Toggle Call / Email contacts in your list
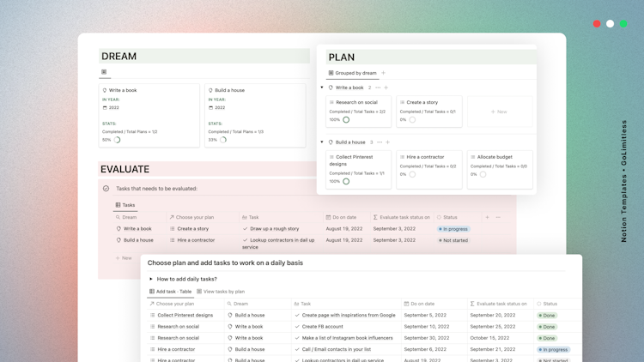 [297, 349]
